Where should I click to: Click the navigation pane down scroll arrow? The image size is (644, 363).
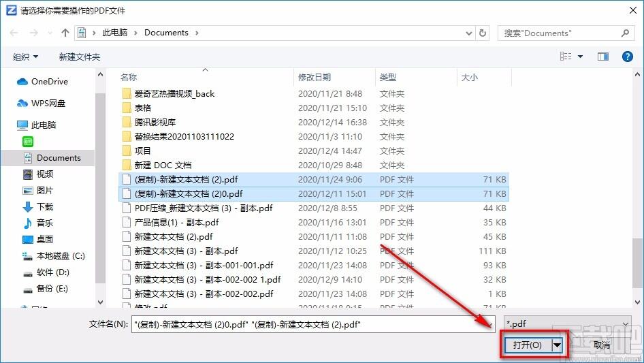pos(100,302)
